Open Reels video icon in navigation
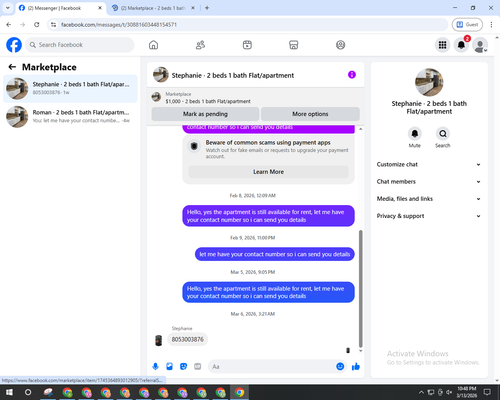The image size is (500, 400). [x=247, y=45]
